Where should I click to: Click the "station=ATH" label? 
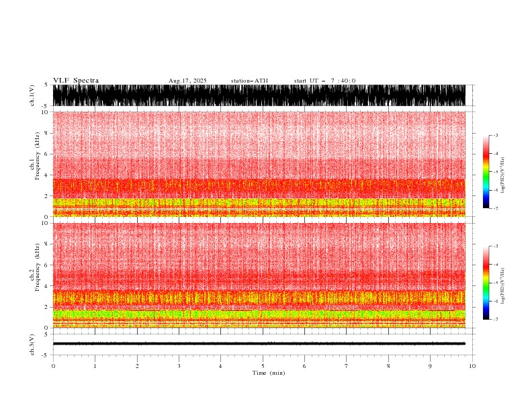tap(249, 81)
